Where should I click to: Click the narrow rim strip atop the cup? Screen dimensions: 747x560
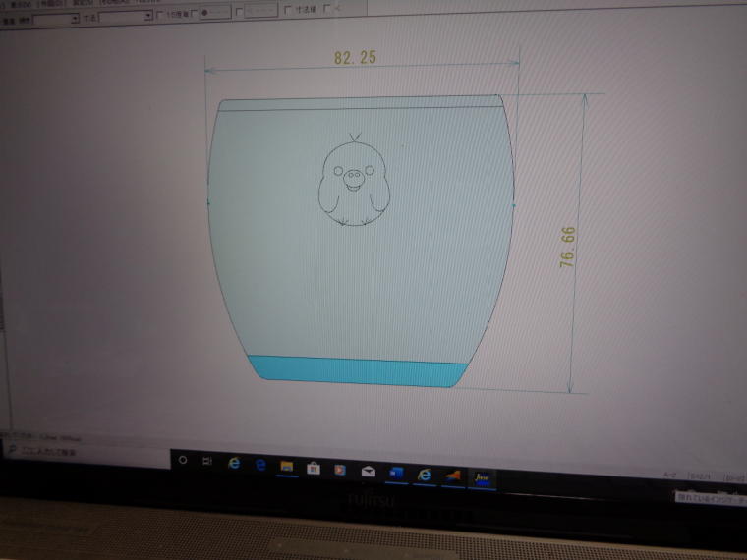tap(361, 103)
